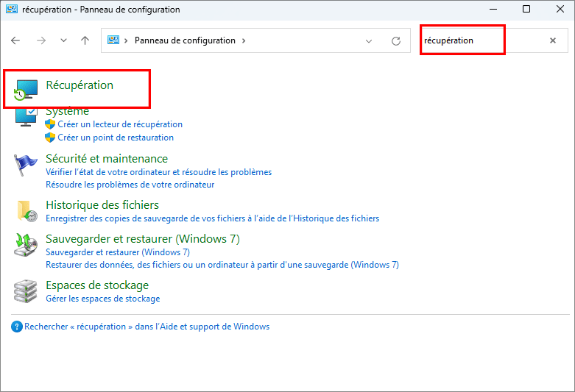Open Sauvegarder et restaurer (Windows 7) heading
The height and width of the screenshot is (392, 575).
tap(143, 239)
